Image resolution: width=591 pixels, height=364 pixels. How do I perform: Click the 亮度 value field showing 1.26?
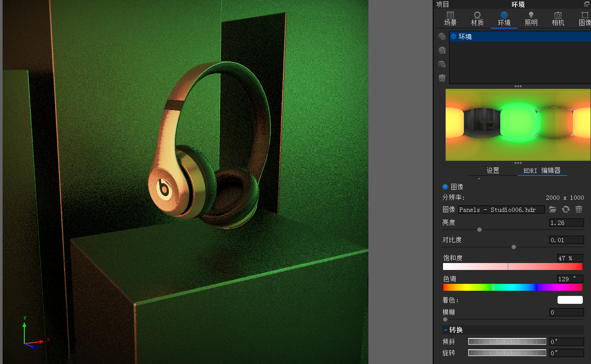pos(566,223)
